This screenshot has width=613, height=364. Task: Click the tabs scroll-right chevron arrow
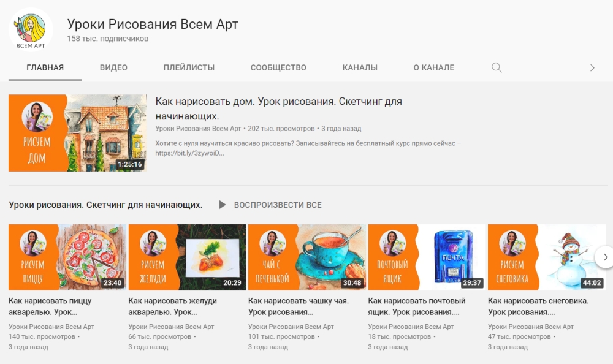(592, 67)
